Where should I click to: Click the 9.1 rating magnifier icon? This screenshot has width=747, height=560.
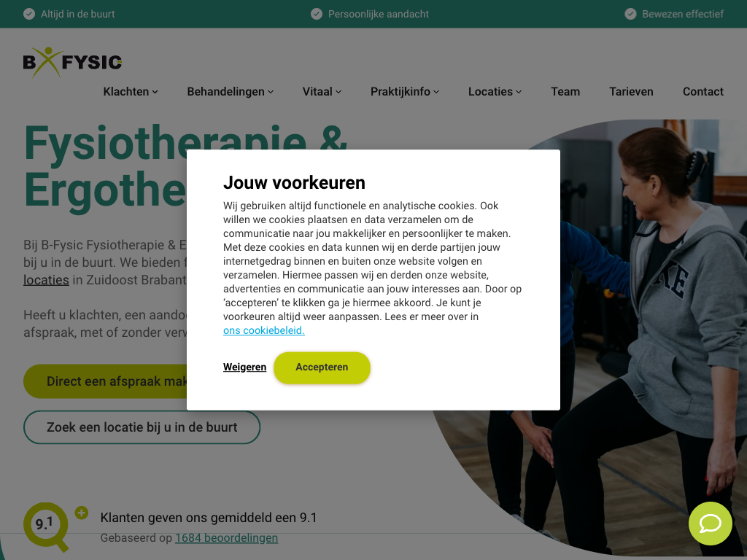pyautogui.click(x=45, y=525)
